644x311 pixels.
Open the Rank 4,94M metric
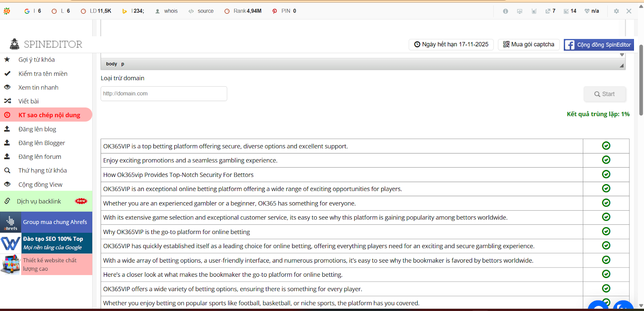click(243, 11)
